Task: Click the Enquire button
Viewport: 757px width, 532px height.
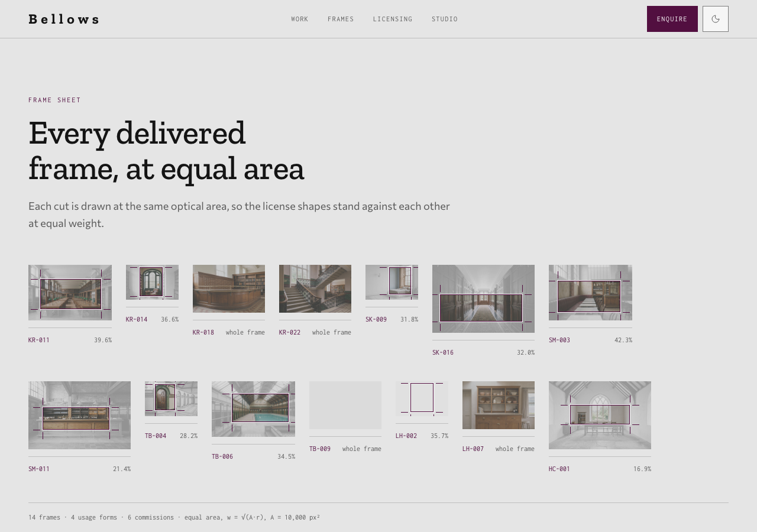Action: pyautogui.click(x=672, y=19)
